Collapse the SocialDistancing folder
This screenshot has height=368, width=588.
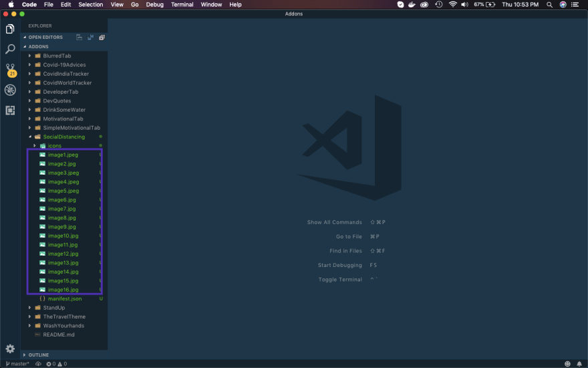[30, 136]
